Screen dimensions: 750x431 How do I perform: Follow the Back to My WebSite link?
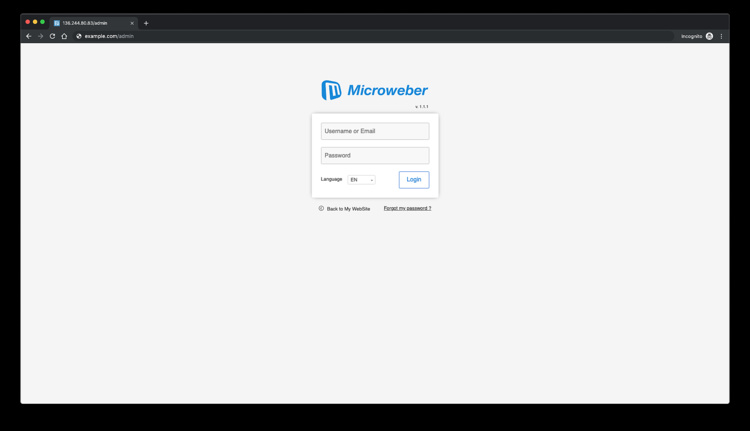[x=348, y=209]
